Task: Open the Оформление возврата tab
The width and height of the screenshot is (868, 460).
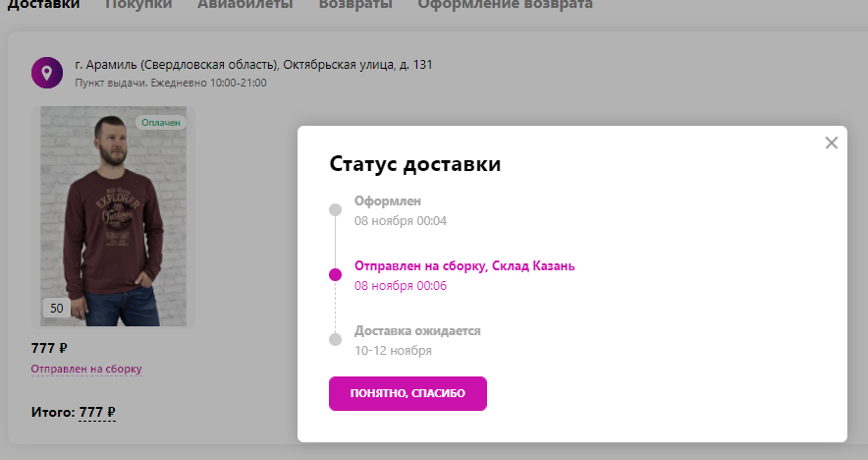Action: pyautogui.click(x=505, y=5)
